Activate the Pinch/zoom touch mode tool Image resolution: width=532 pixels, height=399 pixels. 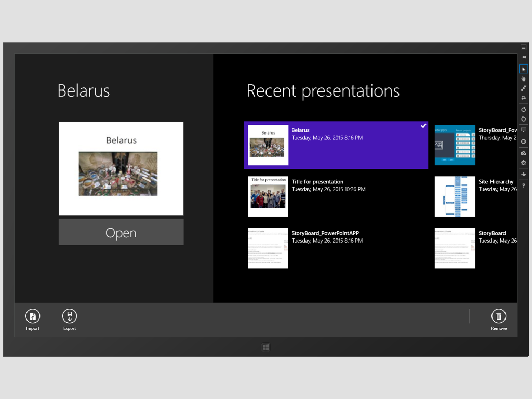[x=523, y=88]
